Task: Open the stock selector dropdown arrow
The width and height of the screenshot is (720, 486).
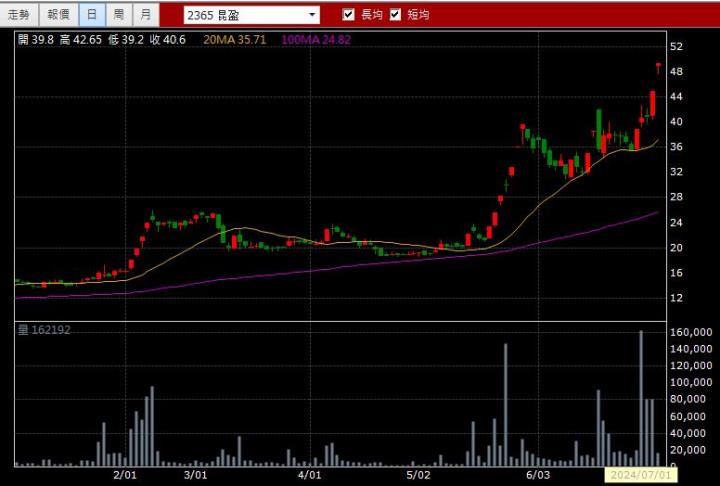Action: [x=312, y=15]
